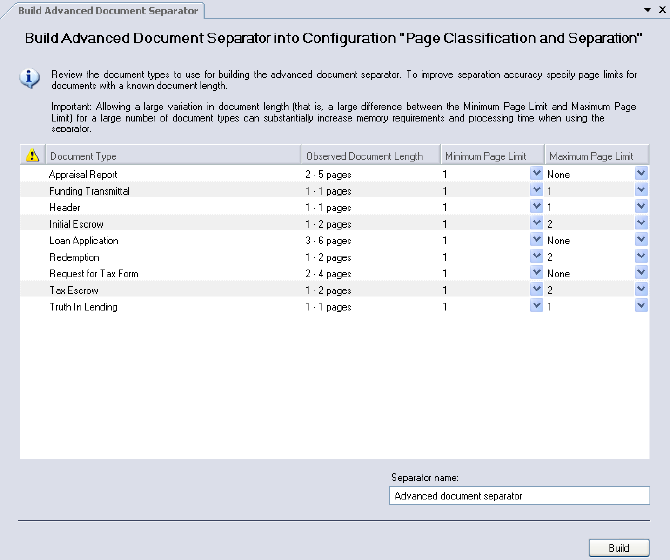This screenshot has width=670, height=560.
Task: Click the Maximum Page Limit column header
Action: click(x=595, y=156)
